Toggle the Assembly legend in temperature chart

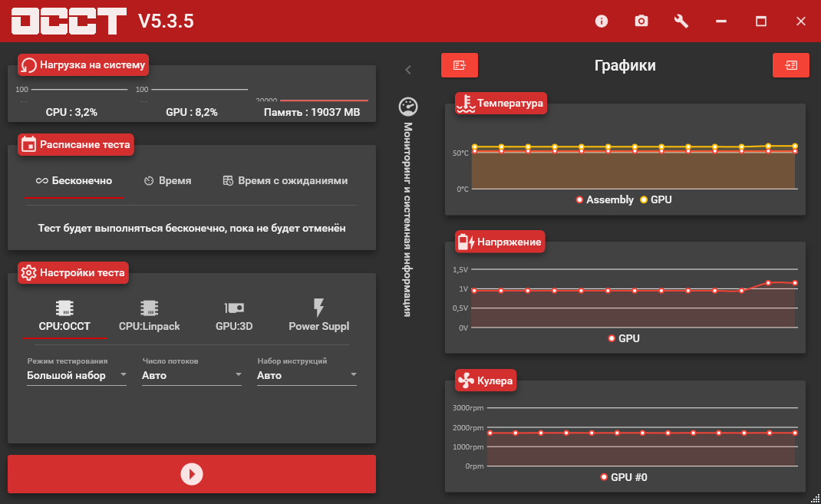coord(605,199)
